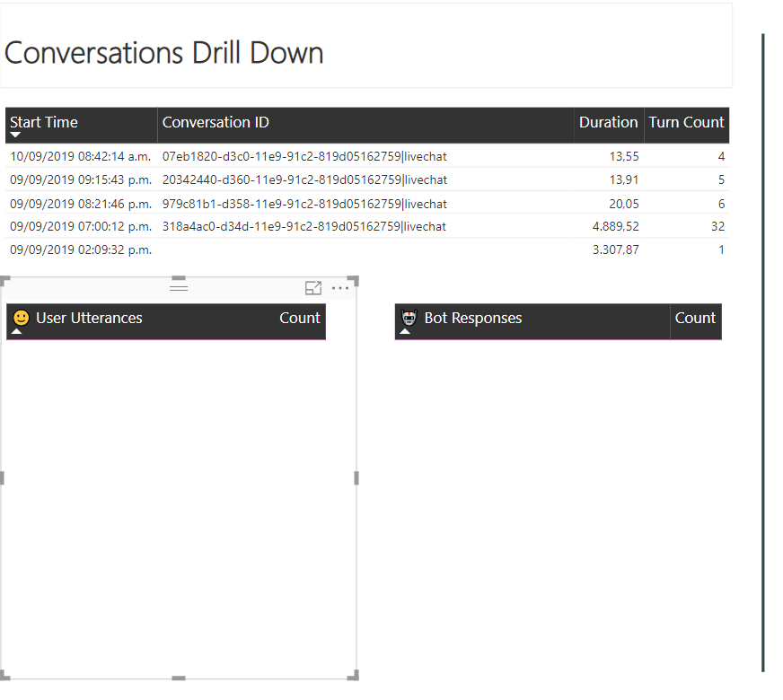This screenshot has width=783, height=700.
Task: Toggle the sort arrow under Start Time
Action: [x=15, y=135]
